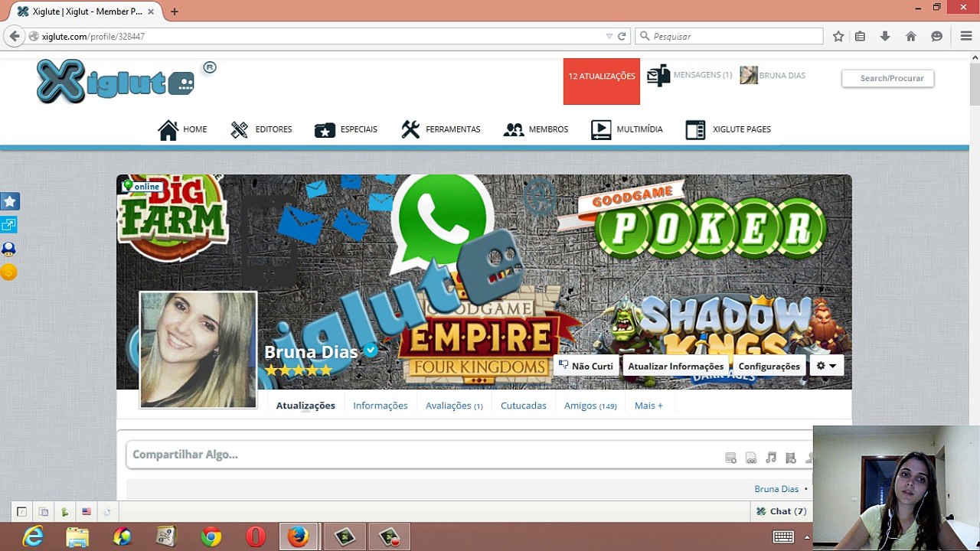Click the Mensagens (1) link

click(x=702, y=75)
